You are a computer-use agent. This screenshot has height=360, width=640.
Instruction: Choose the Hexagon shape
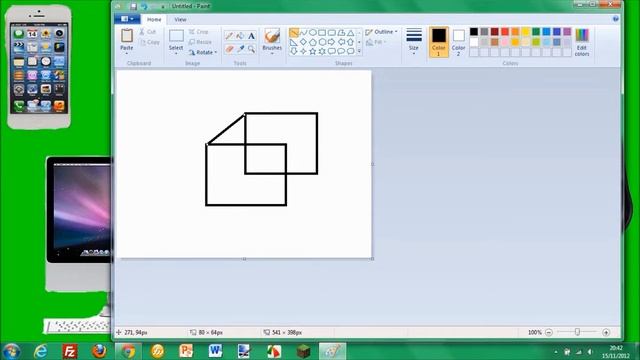coord(322,42)
